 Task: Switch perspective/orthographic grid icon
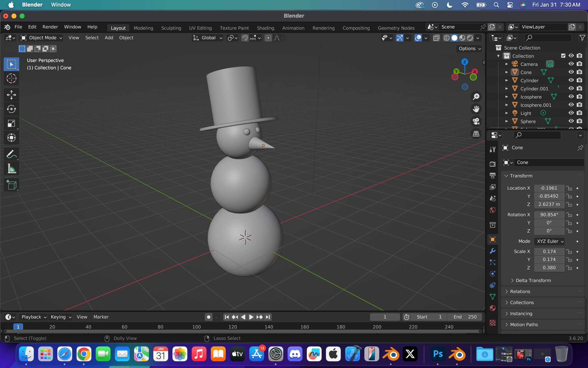click(476, 134)
